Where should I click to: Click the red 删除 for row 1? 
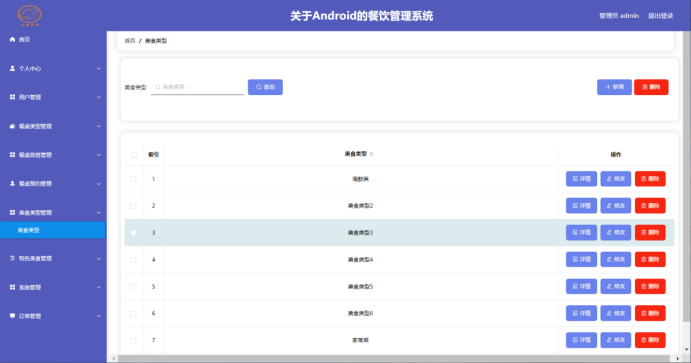(x=650, y=179)
